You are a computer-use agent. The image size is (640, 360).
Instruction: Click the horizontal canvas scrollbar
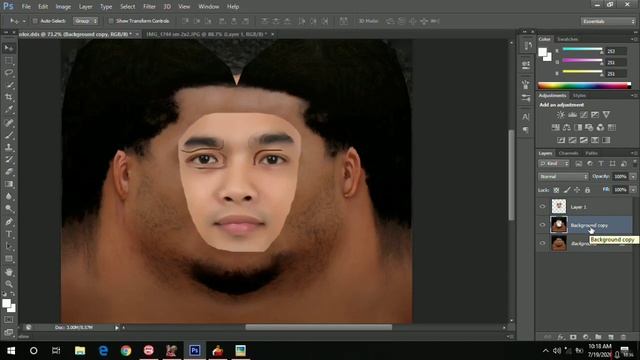tap(318, 327)
